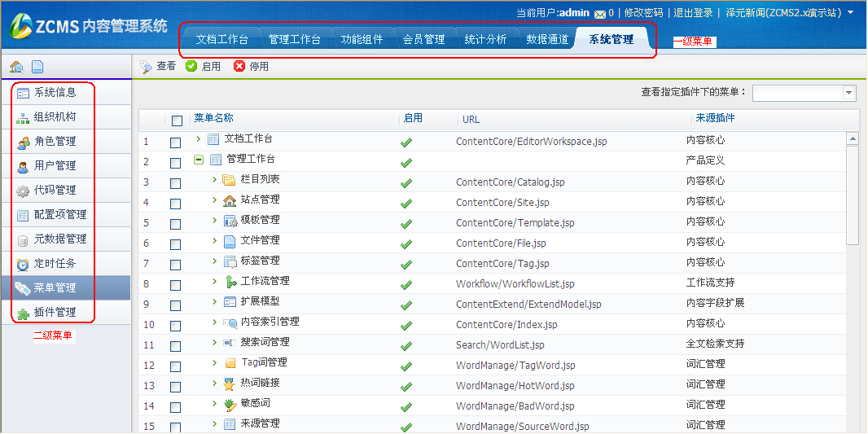
Task: Click the 退出登录 logout link
Action: click(693, 13)
